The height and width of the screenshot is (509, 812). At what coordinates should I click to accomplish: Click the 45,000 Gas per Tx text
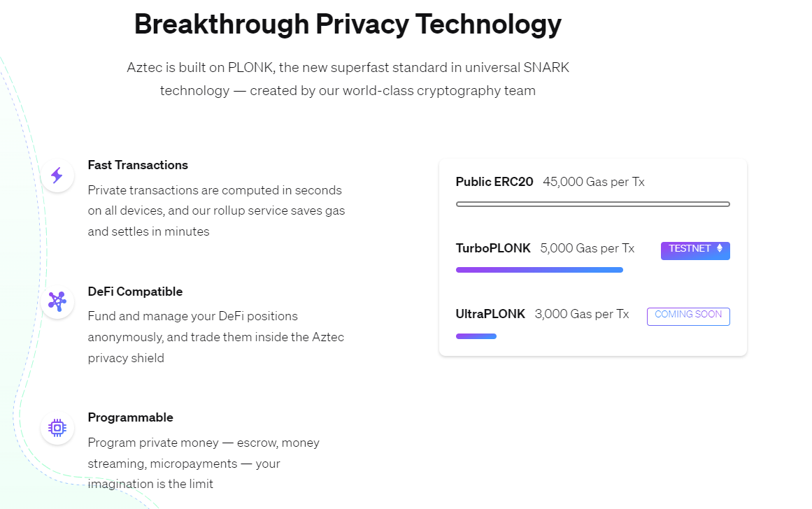click(x=594, y=182)
